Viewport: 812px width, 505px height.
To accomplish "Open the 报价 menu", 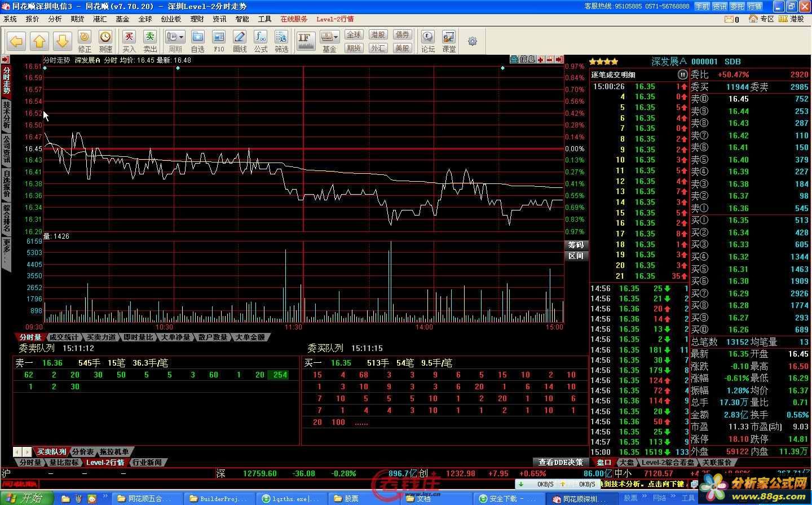I will (33, 19).
